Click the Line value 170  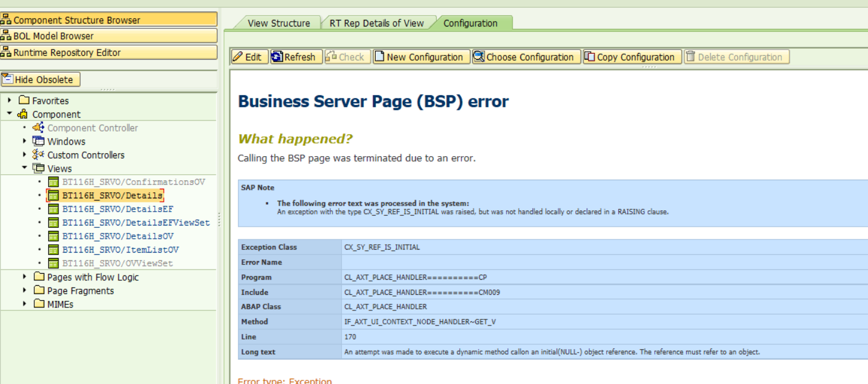pos(350,336)
